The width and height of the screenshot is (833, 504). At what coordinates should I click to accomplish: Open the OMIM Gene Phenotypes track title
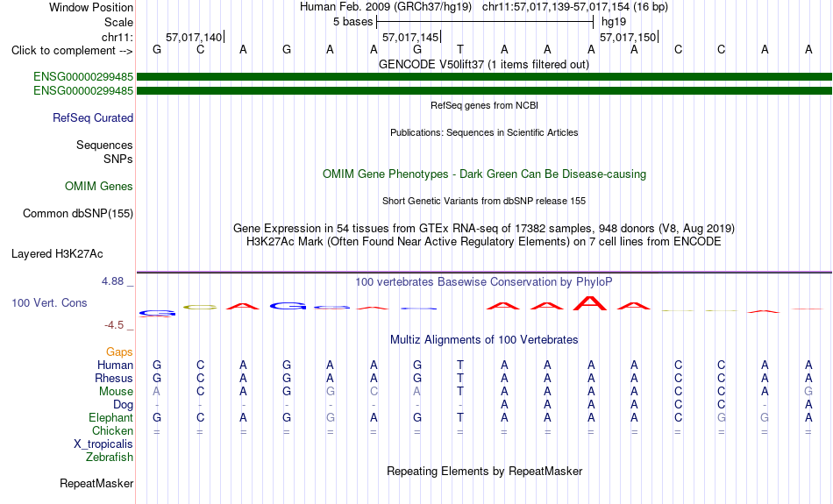[x=484, y=174]
